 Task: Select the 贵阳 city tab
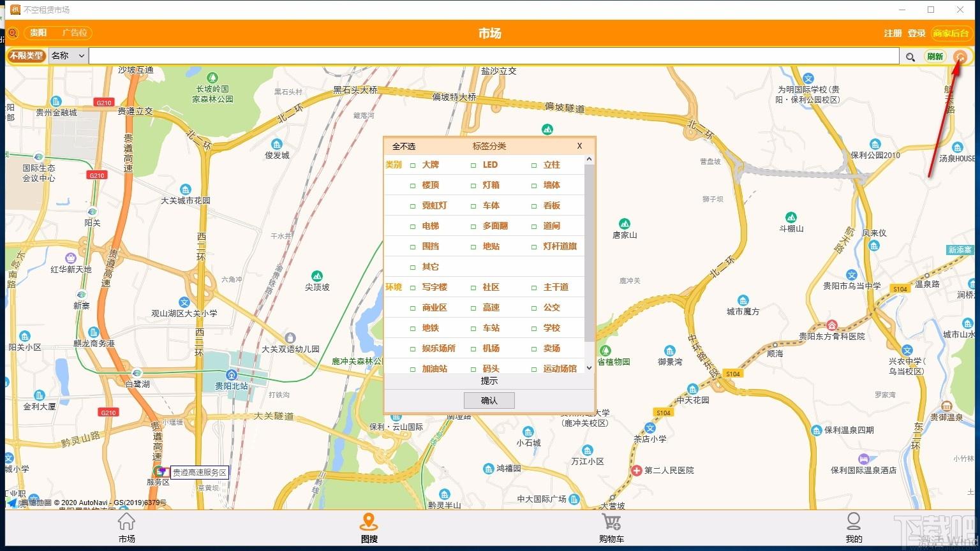tap(38, 33)
